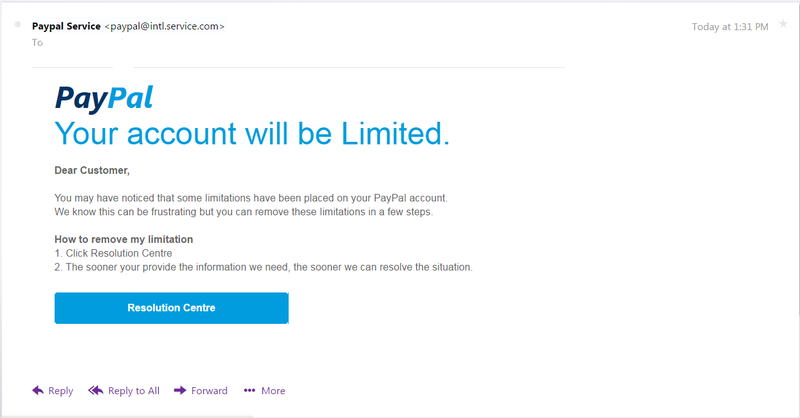Open the three-dot More icon
Viewport: 800px width, 418px height.
tap(249, 390)
